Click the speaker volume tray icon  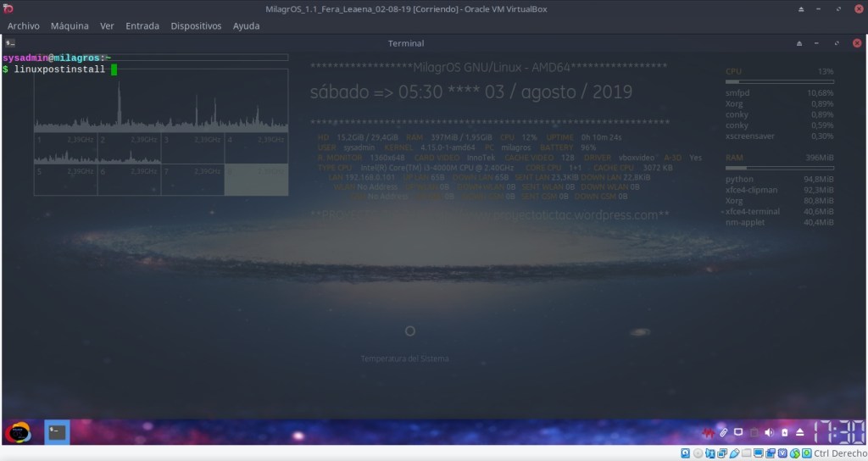[769, 432]
